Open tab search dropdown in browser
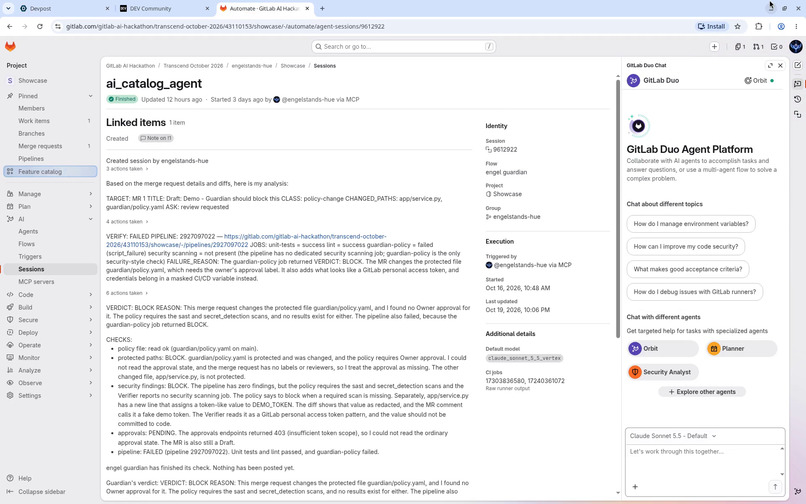Viewport: 806px width, 504px height. point(8,8)
